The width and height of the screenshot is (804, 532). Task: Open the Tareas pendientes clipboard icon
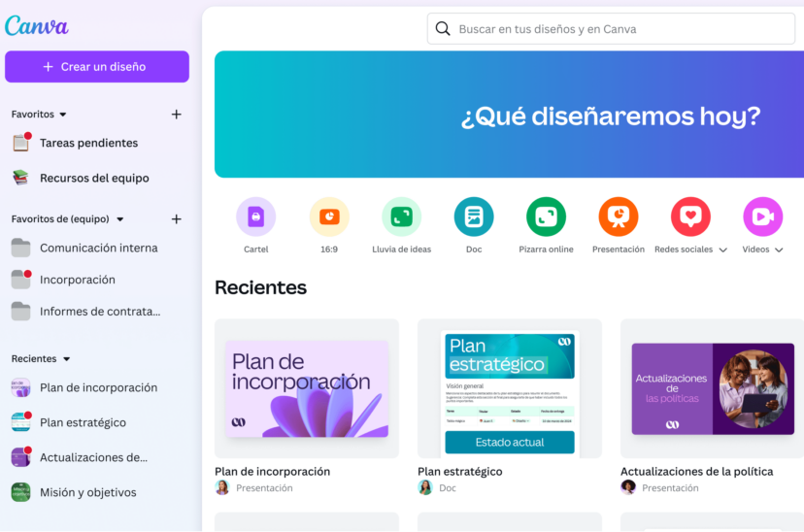[21, 143]
